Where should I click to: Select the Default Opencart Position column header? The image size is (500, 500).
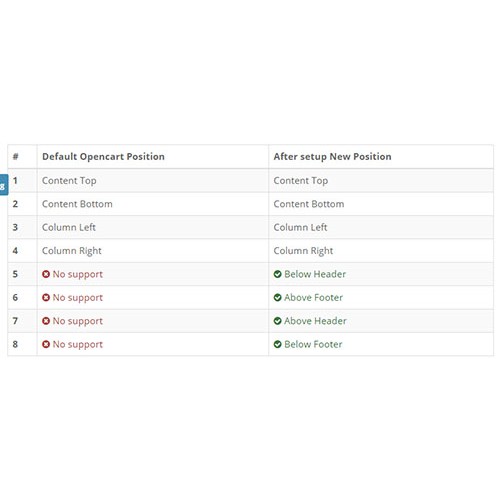(103, 157)
